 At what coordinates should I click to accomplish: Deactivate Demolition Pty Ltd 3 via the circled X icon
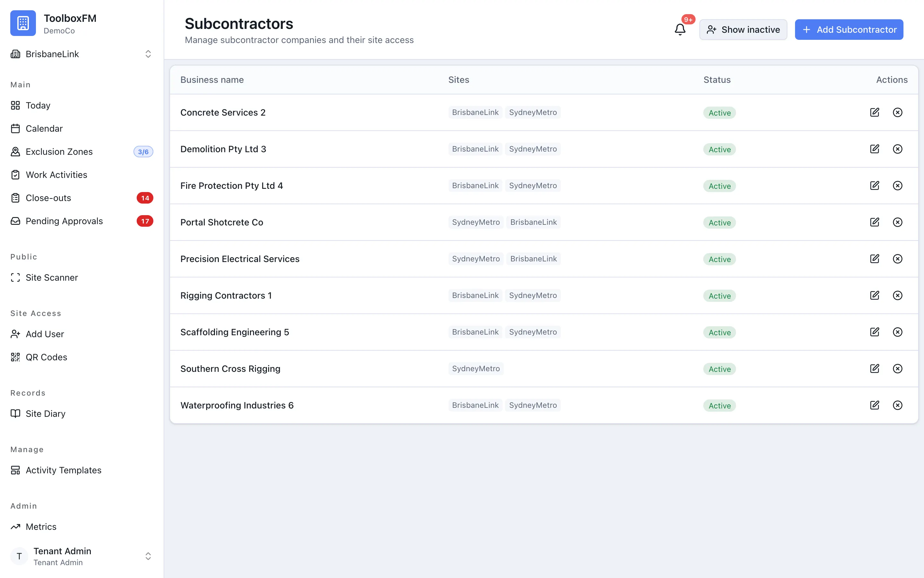(x=897, y=149)
